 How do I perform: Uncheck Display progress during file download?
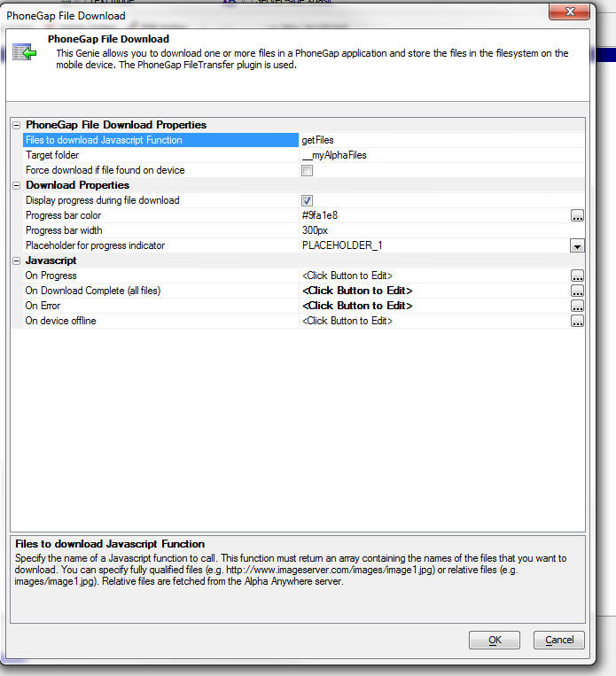click(308, 201)
